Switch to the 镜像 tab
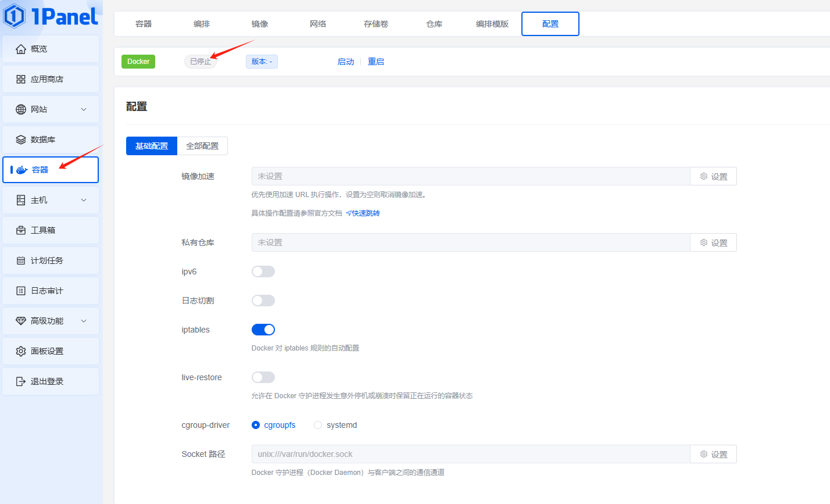830x504 pixels. click(x=260, y=24)
